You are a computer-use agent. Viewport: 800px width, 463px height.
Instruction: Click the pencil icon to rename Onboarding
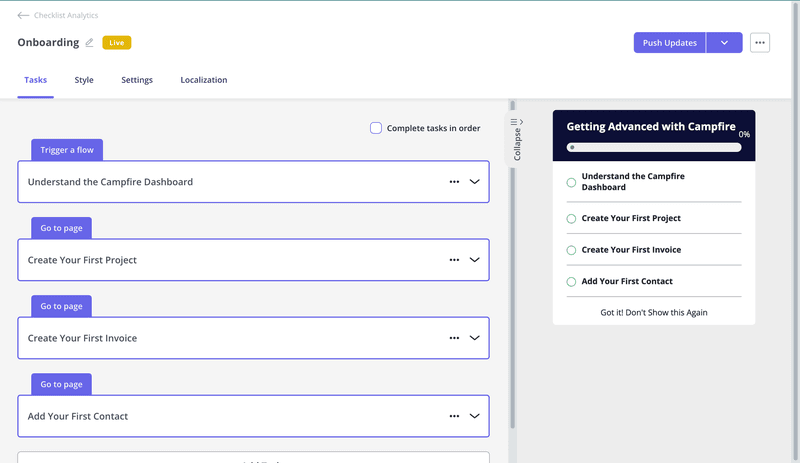point(89,43)
